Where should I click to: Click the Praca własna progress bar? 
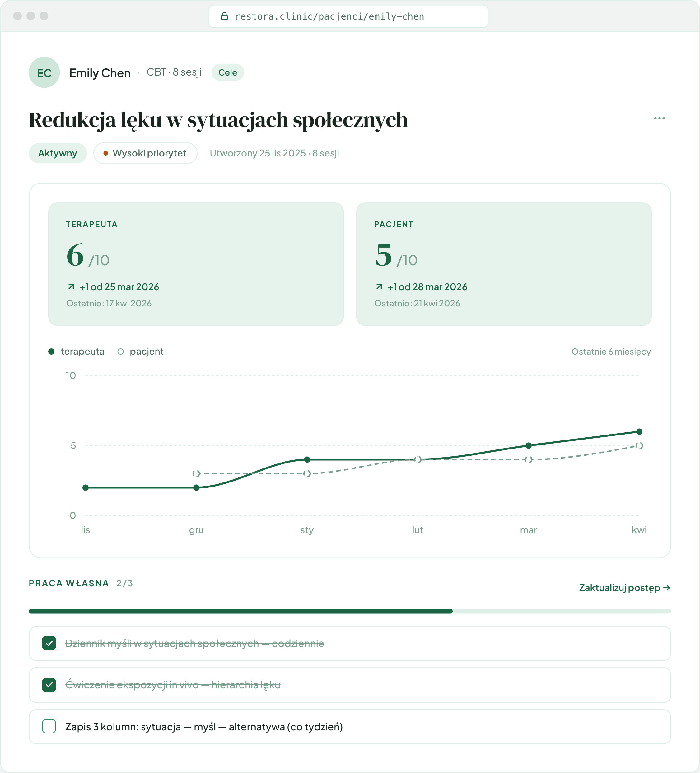[x=350, y=611]
